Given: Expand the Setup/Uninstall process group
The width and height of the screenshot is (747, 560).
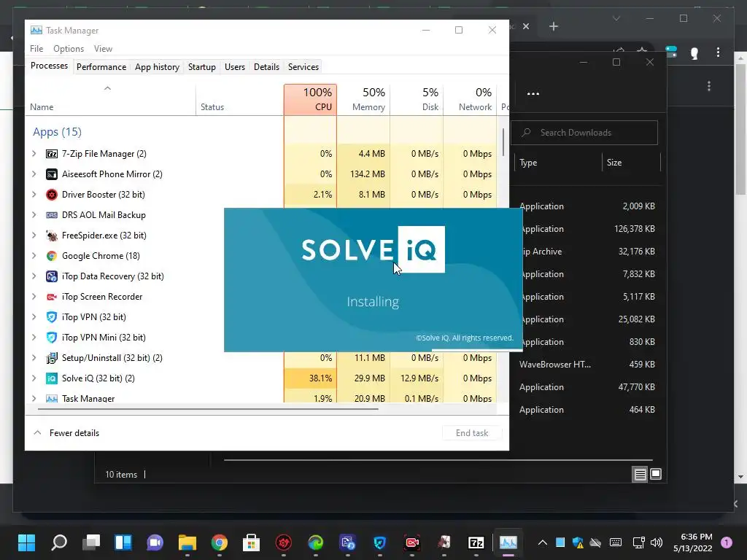Looking at the screenshot, I should point(34,358).
